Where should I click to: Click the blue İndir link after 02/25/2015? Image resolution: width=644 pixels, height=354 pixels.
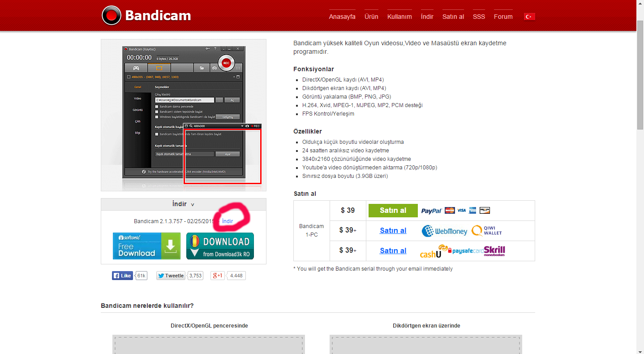click(x=228, y=221)
